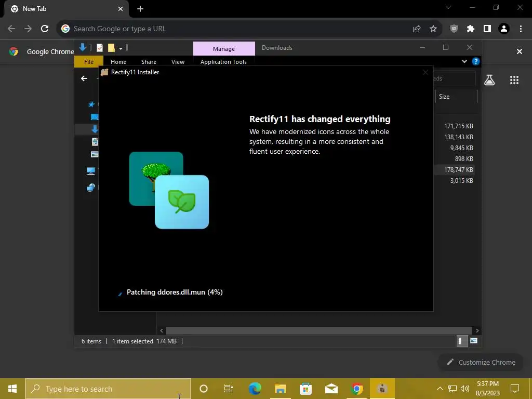The height and width of the screenshot is (399, 532).
Task: Select file sized 138,143 KB
Action: click(458, 137)
